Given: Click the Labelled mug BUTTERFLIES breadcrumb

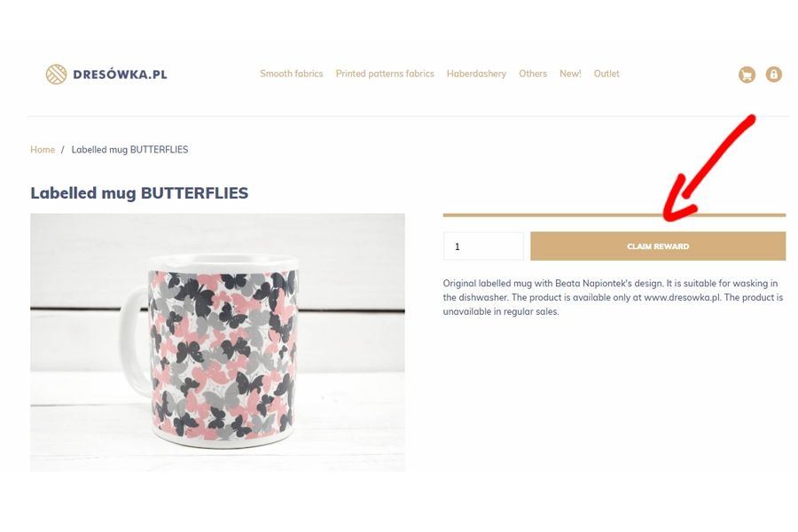Looking at the screenshot, I should pos(129,150).
